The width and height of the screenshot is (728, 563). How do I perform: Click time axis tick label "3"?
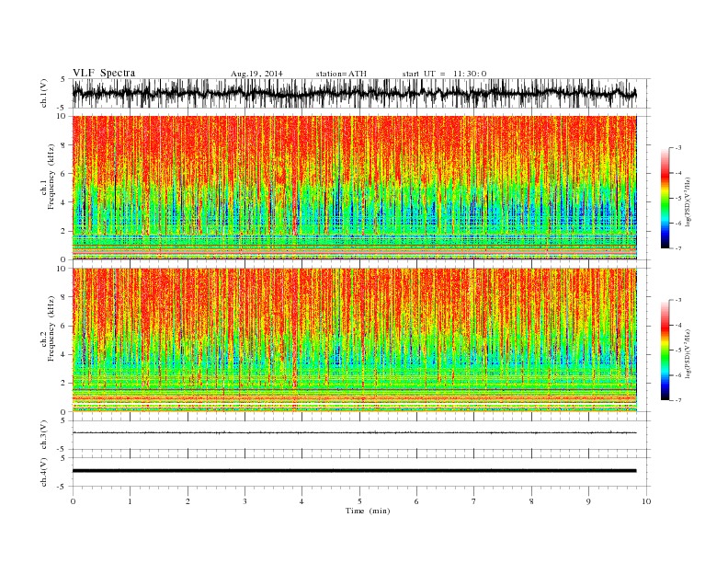pos(245,501)
